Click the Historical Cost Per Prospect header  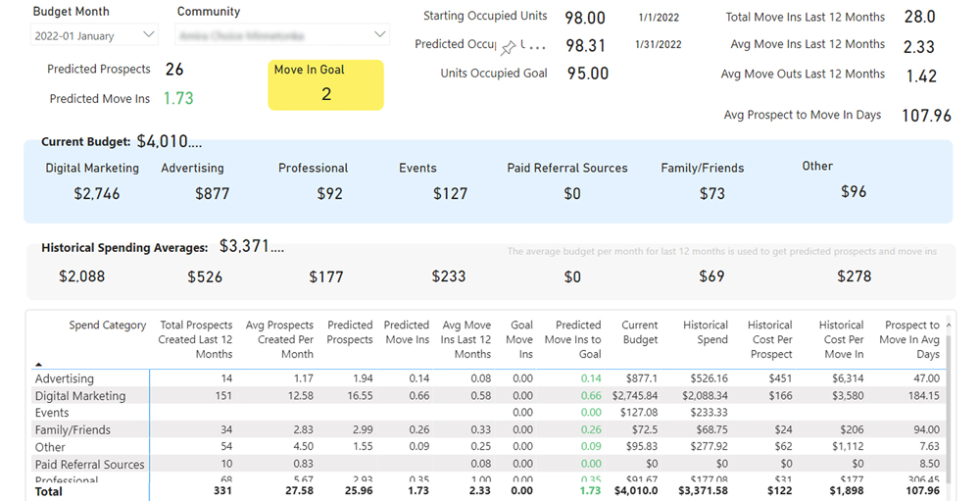tap(770, 339)
